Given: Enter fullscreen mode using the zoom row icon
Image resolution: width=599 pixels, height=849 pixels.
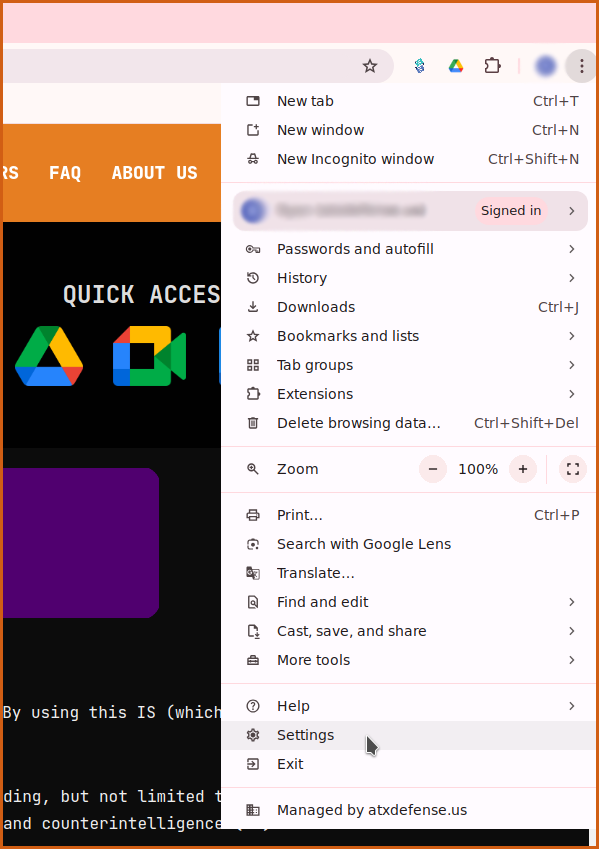Looking at the screenshot, I should click(573, 469).
